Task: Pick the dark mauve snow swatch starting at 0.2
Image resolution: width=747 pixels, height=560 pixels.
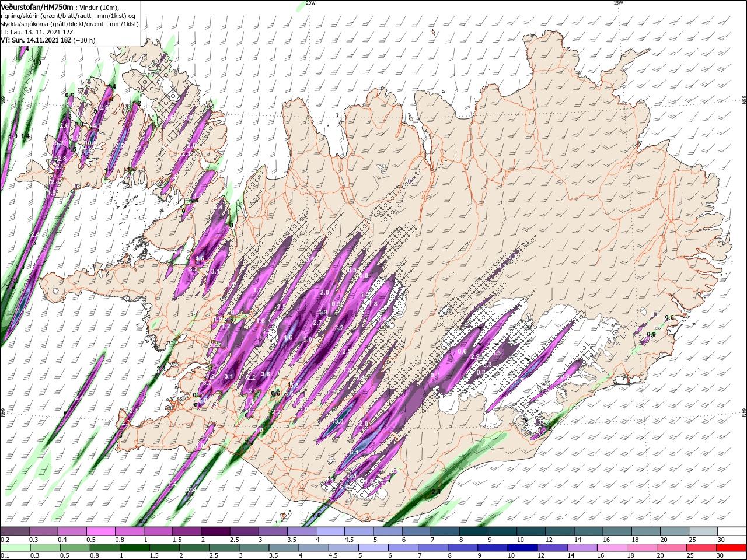Action: coord(15,531)
